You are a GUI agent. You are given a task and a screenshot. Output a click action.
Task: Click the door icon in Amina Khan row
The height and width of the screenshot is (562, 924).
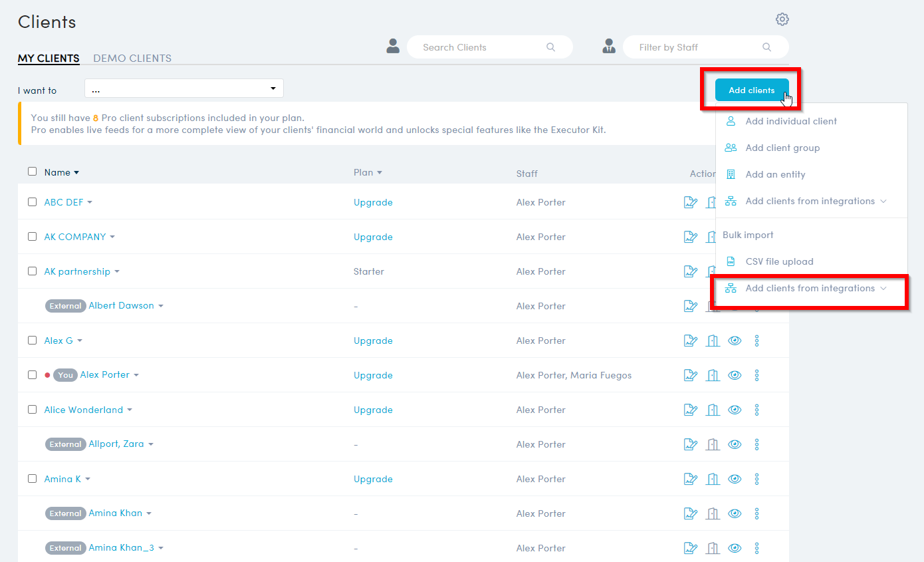713,513
